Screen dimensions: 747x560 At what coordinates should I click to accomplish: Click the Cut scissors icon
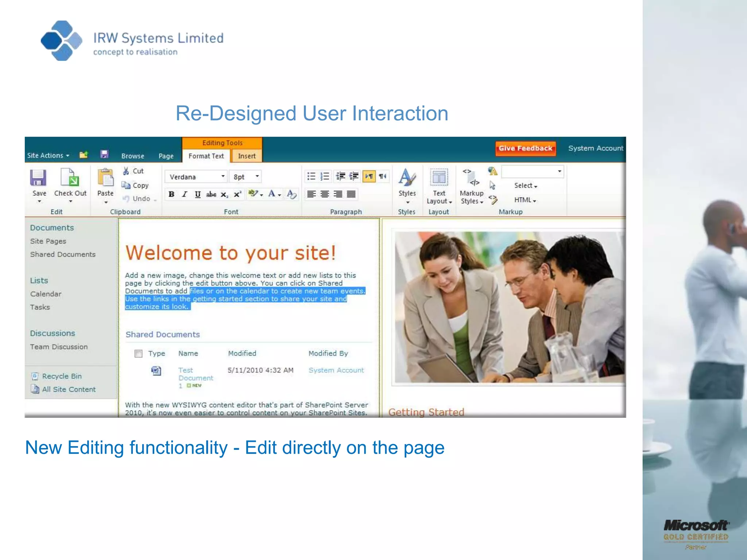[126, 171]
